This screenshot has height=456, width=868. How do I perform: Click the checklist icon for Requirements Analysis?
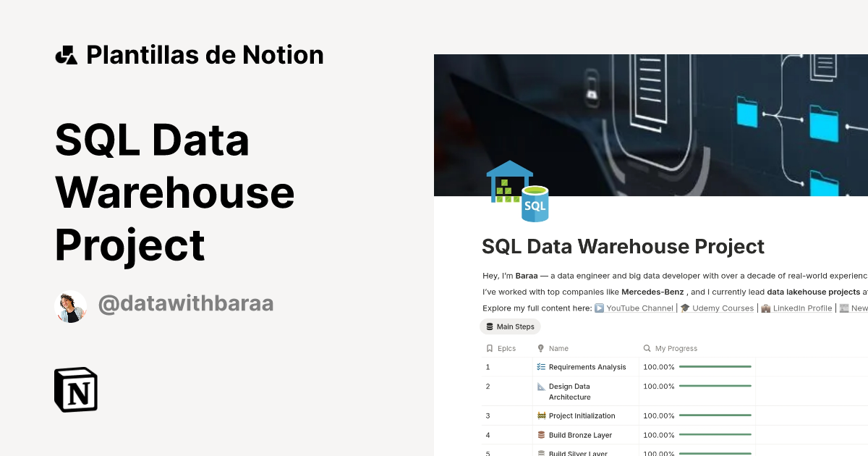pyautogui.click(x=540, y=366)
